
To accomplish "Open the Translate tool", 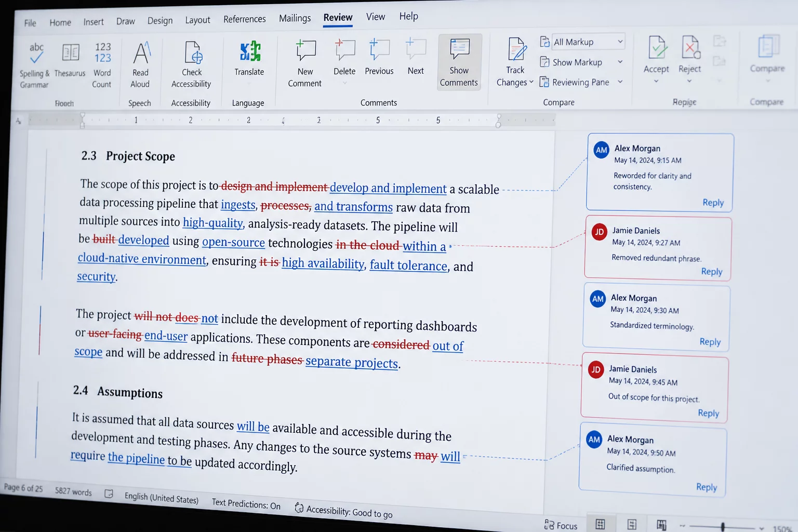I will [x=249, y=58].
